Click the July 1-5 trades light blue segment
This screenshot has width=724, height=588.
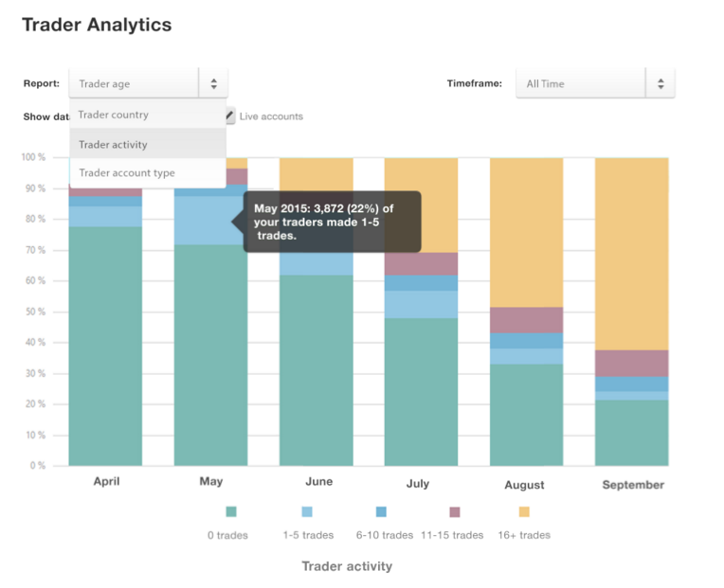(420, 304)
